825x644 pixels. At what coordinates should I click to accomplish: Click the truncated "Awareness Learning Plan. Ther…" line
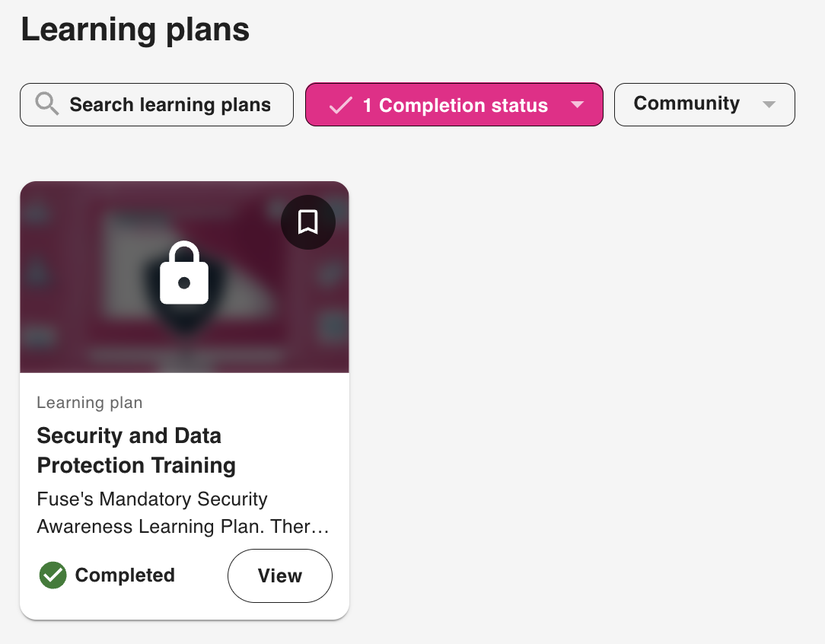tap(183, 527)
